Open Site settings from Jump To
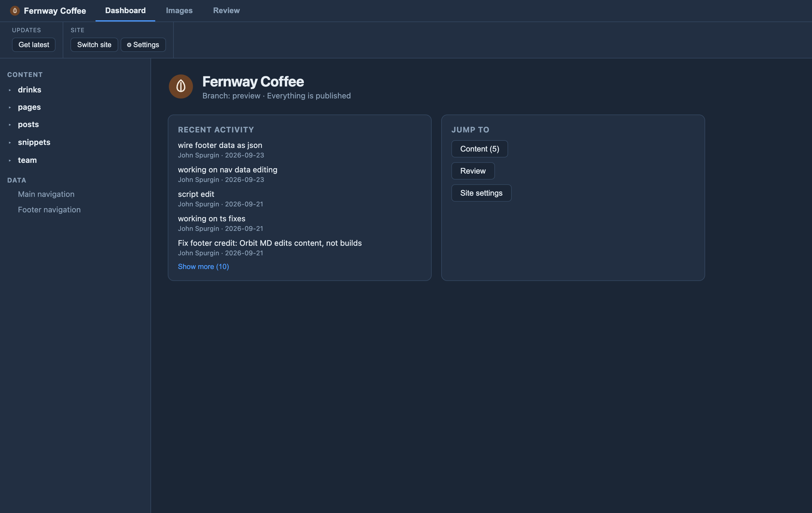This screenshot has width=812, height=513. click(481, 193)
